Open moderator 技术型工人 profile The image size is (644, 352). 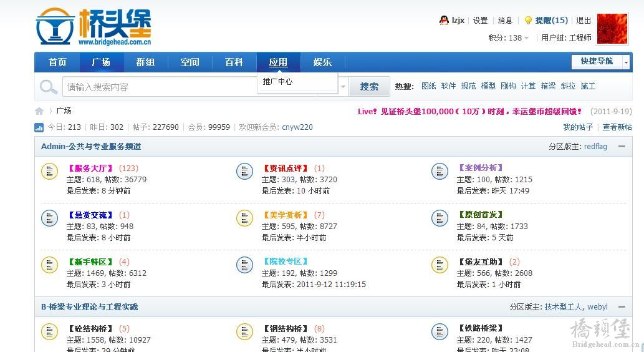pyautogui.click(x=563, y=307)
